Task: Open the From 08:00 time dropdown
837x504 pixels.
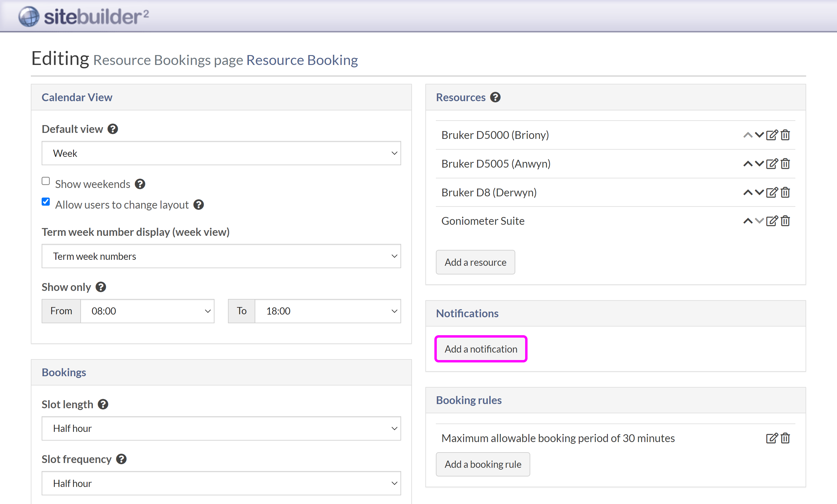Action: 147,311
